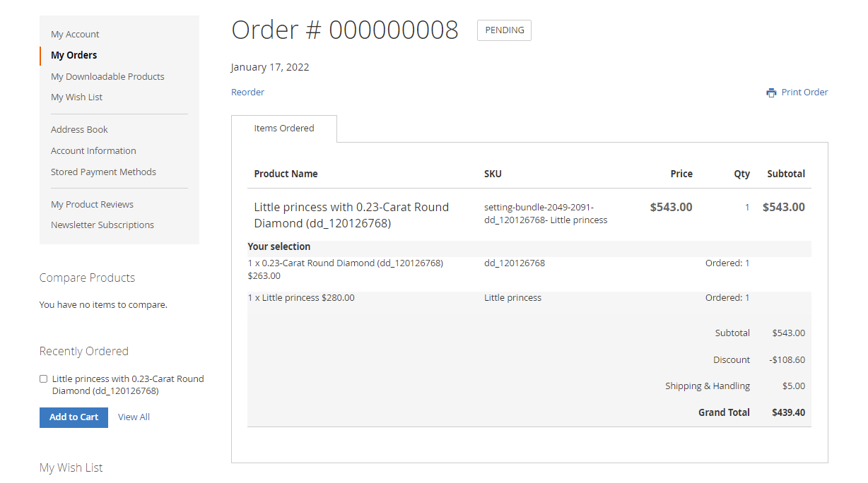Click the Reorder link
868x483 pixels.
click(247, 92)
